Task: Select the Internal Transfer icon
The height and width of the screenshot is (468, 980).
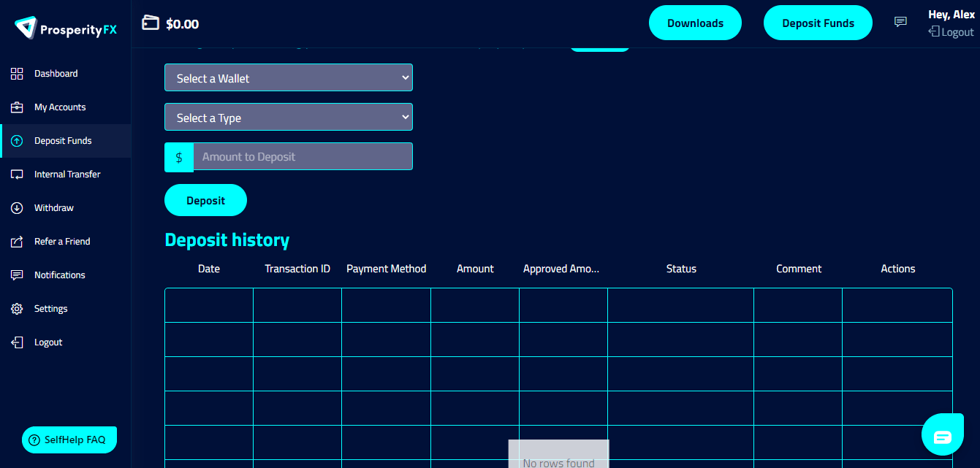Action: [x=16, y=174]
